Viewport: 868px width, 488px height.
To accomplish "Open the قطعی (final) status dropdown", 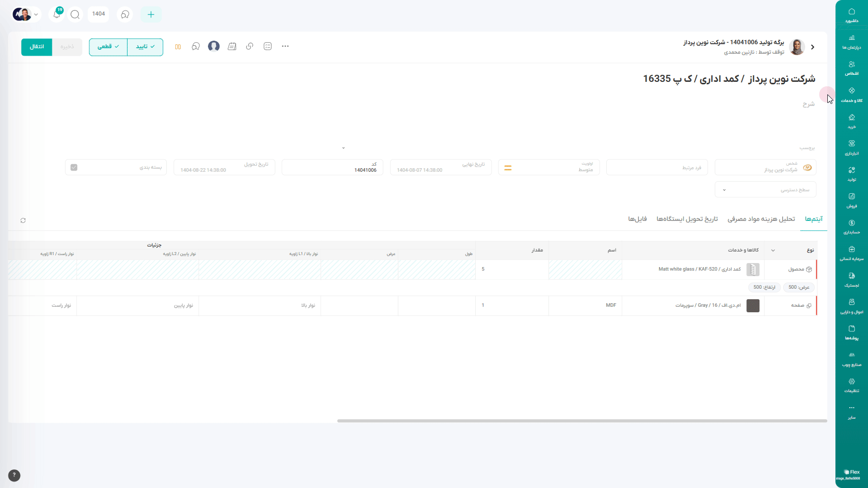I will click(108, 47).
